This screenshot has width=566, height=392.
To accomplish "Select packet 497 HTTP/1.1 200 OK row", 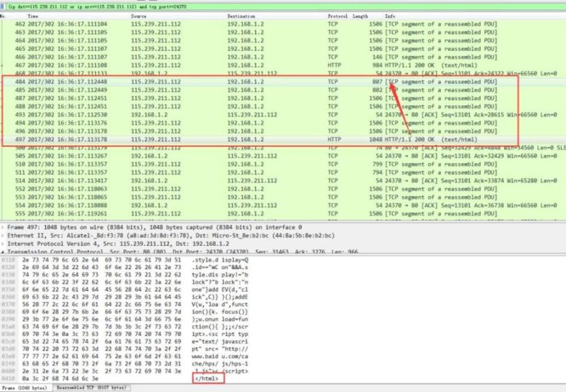I will 252,139.
